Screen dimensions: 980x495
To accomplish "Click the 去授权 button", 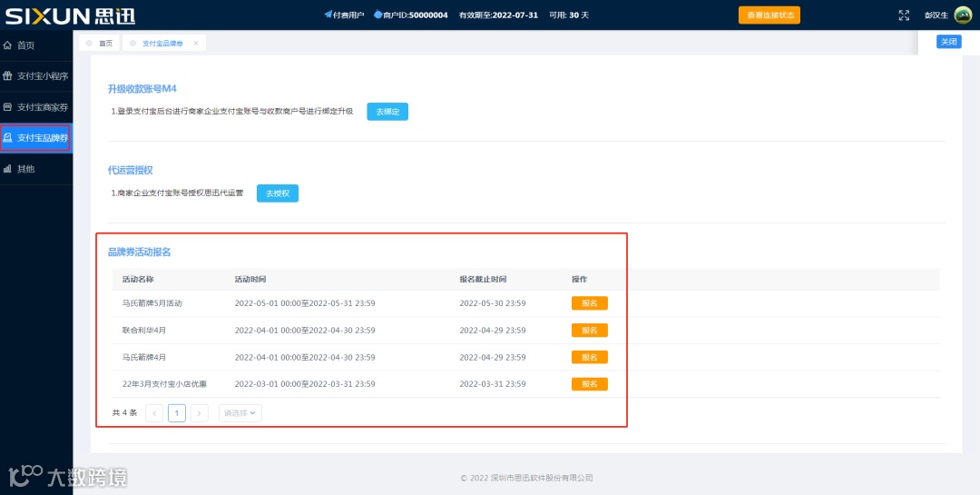I will [x=278, y=193].
